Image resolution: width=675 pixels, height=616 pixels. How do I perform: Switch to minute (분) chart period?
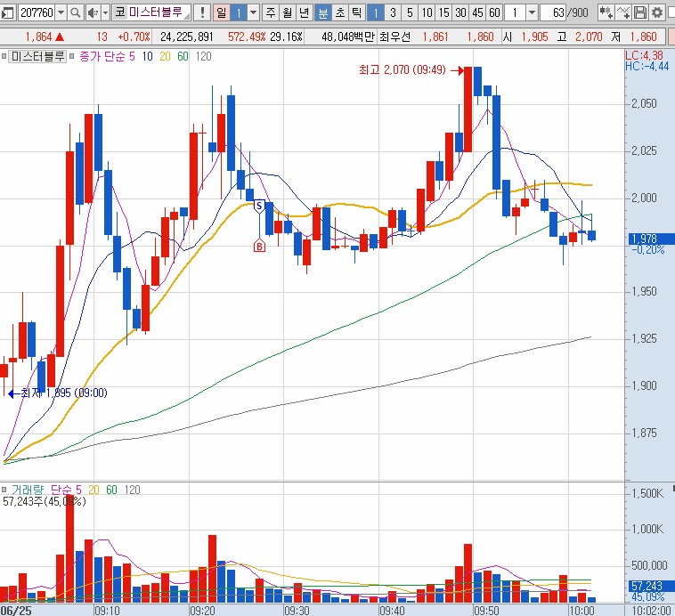tap(322, 12)
